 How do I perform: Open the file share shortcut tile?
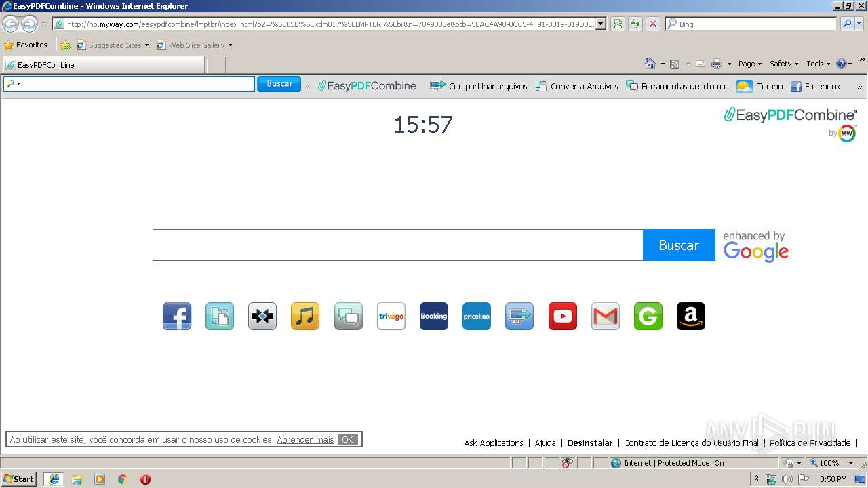pos(519,317)
